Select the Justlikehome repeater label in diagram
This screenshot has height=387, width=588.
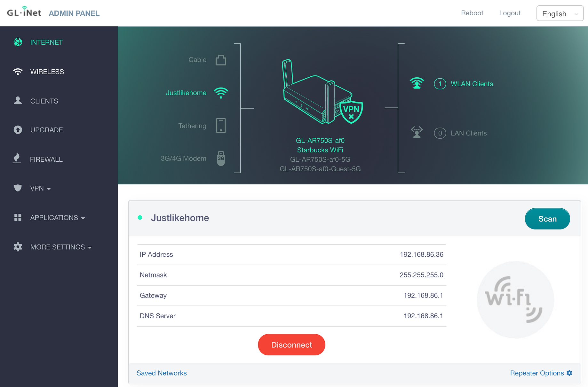[x=186, y=93]
